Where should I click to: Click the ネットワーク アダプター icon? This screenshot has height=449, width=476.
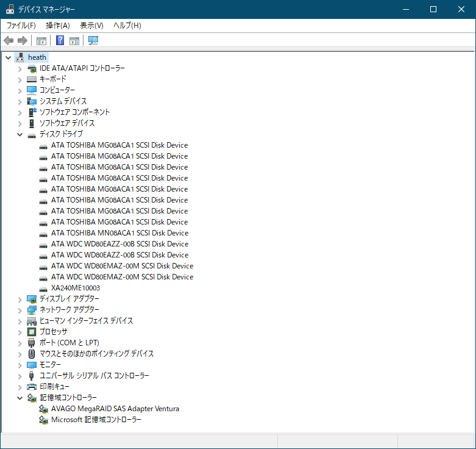pyautogui.click(x=32, y=310)
